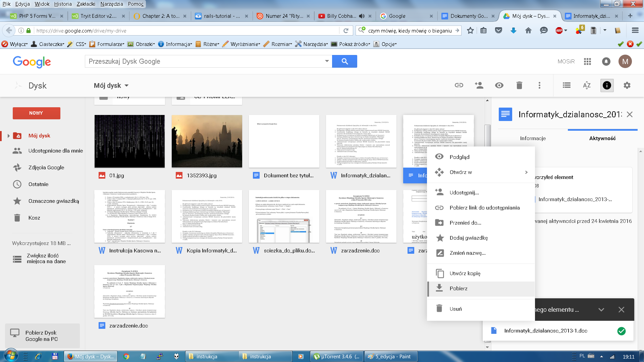The height and width of the screenshot is (362, 644).
Task: Toggle the details info panel button
Action: (607, 85)
